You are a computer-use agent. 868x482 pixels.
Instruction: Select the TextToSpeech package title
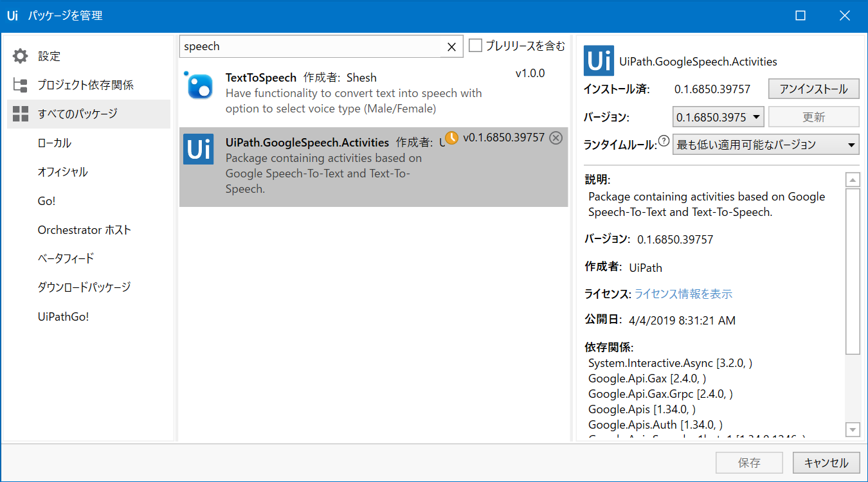261,77
